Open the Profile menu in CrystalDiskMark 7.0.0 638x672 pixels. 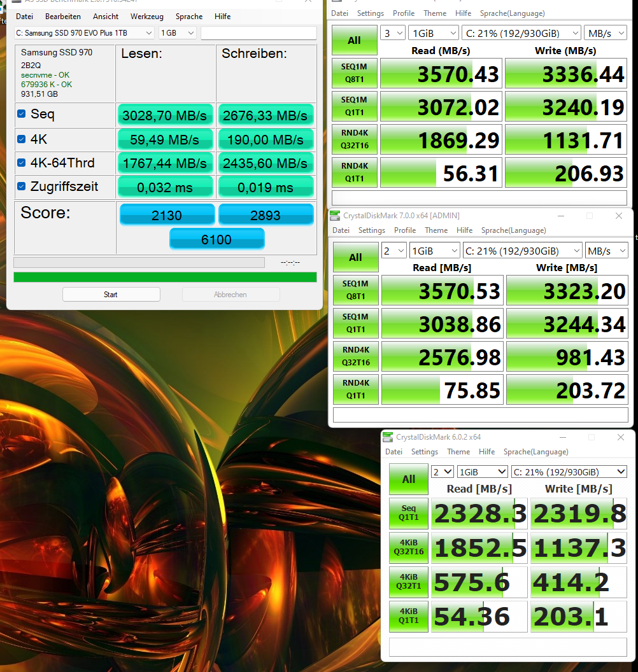(x=405, y=230)
